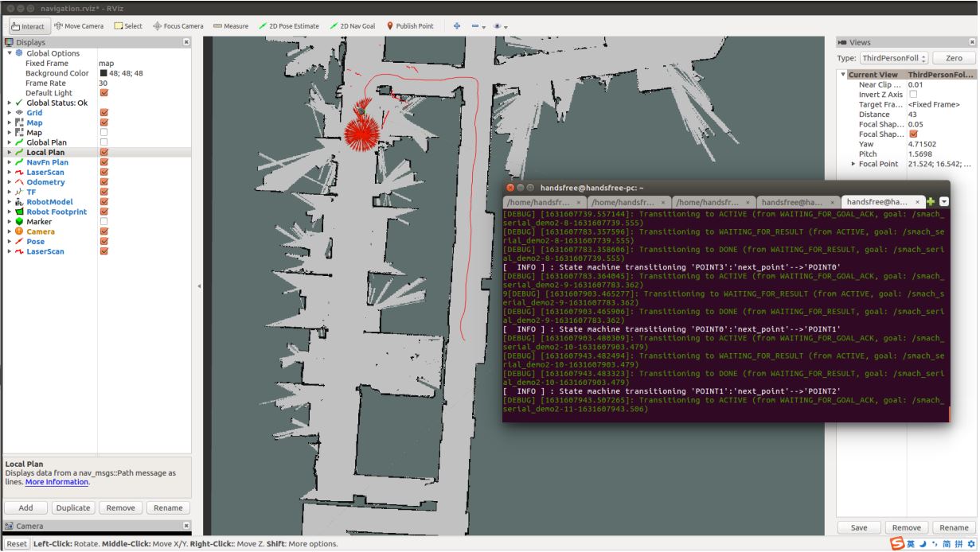This screenshot has width=980, height=552.
Task: Enable the Marker display checkbox
Action: coord(103,222)
